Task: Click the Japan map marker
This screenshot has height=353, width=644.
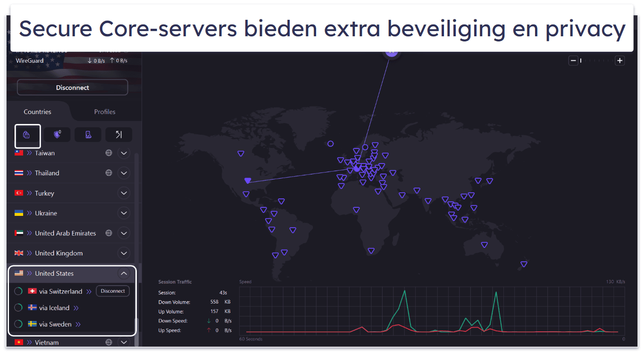Action: tap(490, 181)
